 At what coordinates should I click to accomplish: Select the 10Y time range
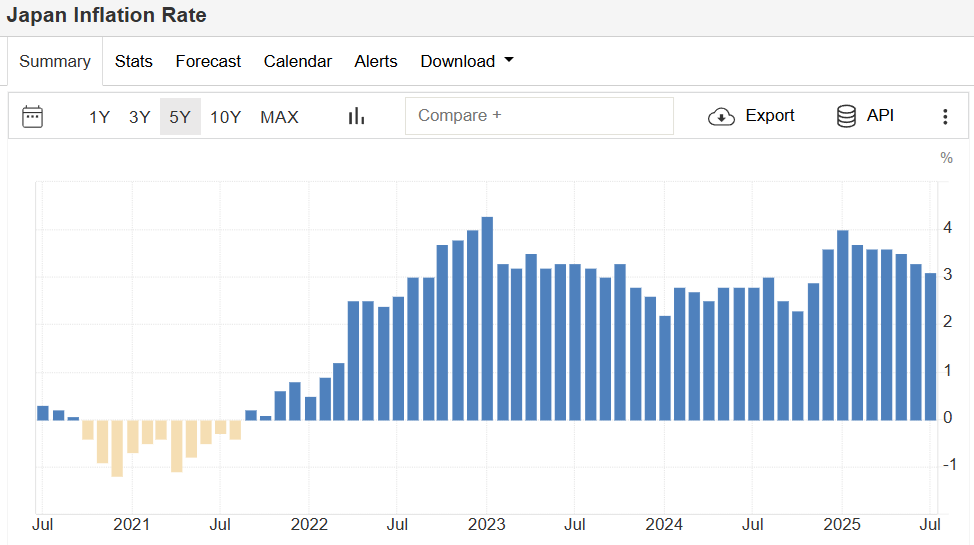(225, 117)
